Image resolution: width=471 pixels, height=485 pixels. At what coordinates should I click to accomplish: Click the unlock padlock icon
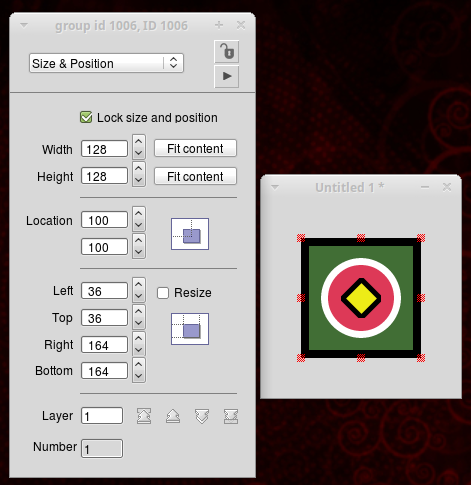pyautogui.click(x=226, y=52)
